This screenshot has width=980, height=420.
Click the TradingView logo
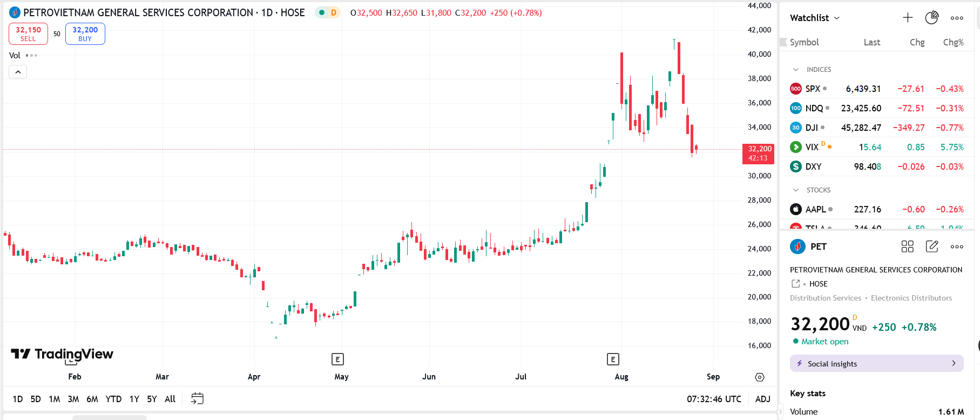click(x=62, y=354)
